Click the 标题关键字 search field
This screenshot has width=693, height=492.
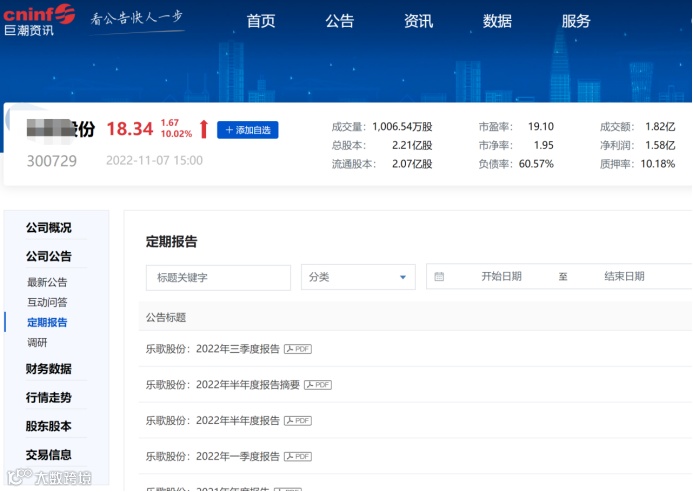tap(218, 278)
